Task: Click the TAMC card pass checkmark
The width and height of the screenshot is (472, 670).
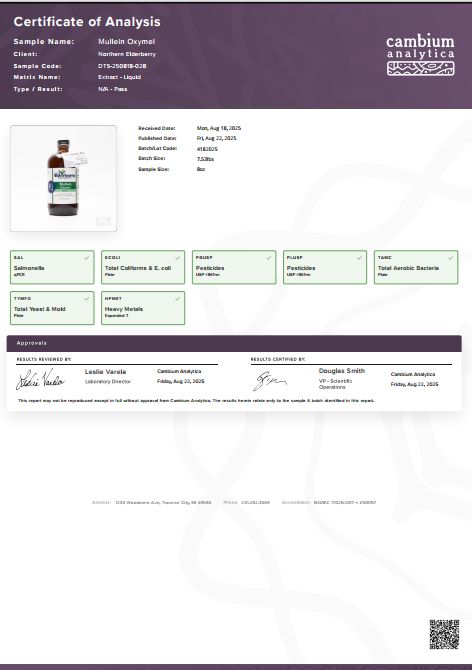Action: (x=451, y=258)
